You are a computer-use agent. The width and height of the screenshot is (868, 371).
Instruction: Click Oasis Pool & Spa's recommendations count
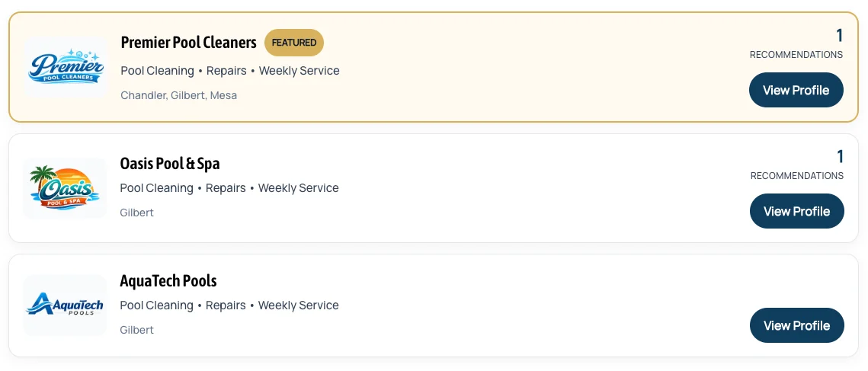coord(840,157)
